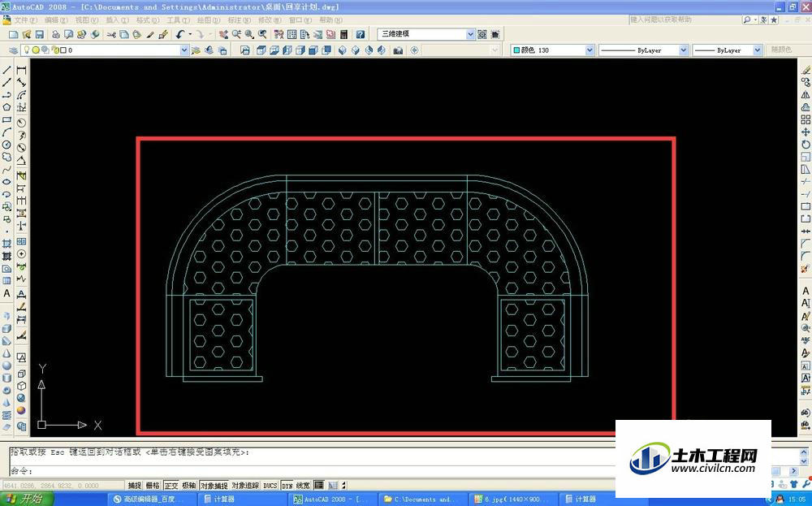The width and height of the screenshot is (812, 506).
Task: Toggle 线宽 lineweight display
Action: [303, 485]
